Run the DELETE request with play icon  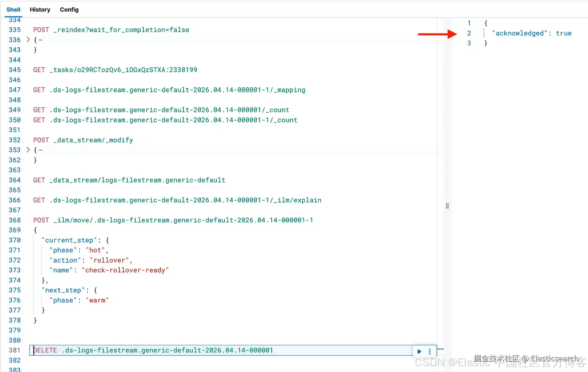pos(419,351)
